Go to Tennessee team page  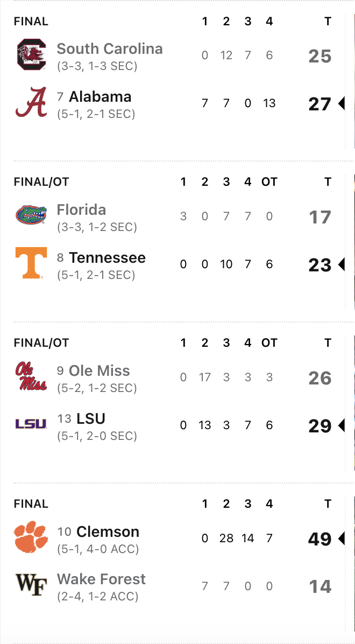[x=107, y=258]
